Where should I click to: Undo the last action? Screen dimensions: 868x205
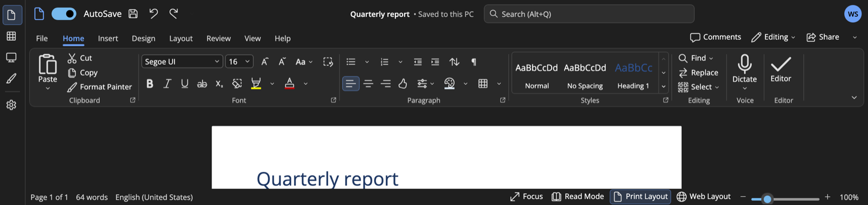(154, 14)
